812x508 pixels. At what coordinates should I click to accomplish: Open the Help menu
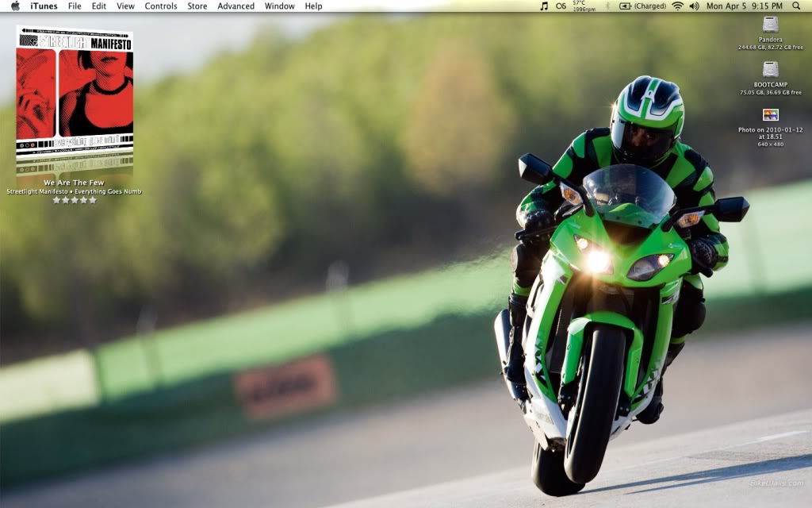pos(313,6)
